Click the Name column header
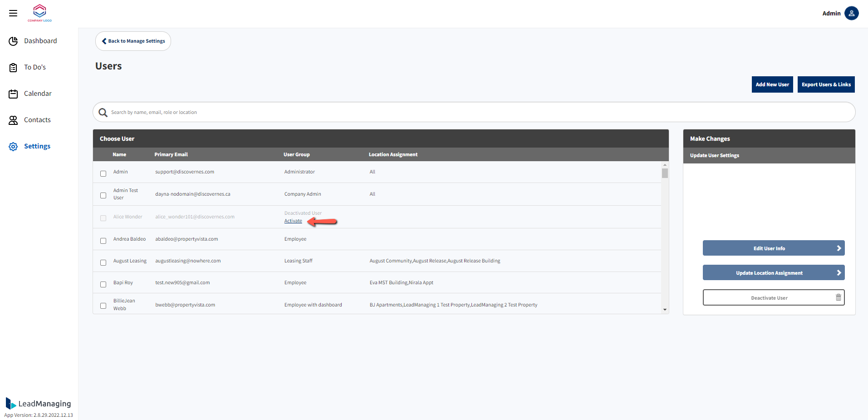 (x=119, y=154)
